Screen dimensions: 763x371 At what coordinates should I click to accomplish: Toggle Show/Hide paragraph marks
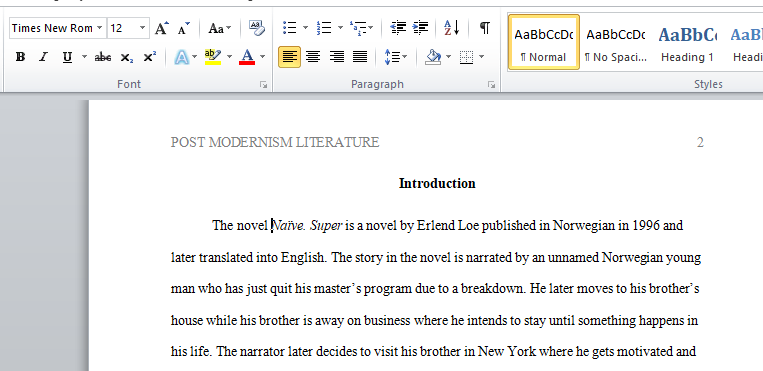[484, 28]
